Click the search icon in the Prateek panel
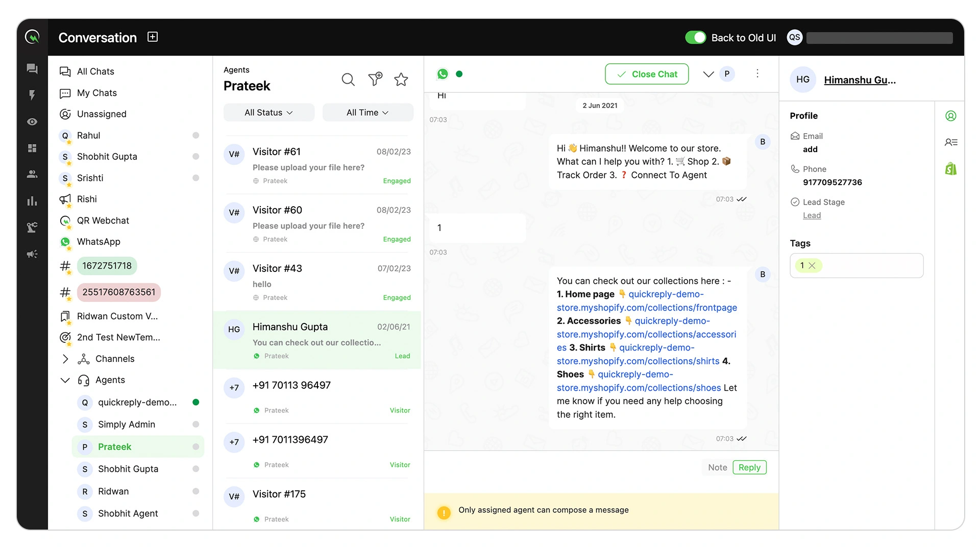Screen dimensions: 980x551 click(348, 80)
